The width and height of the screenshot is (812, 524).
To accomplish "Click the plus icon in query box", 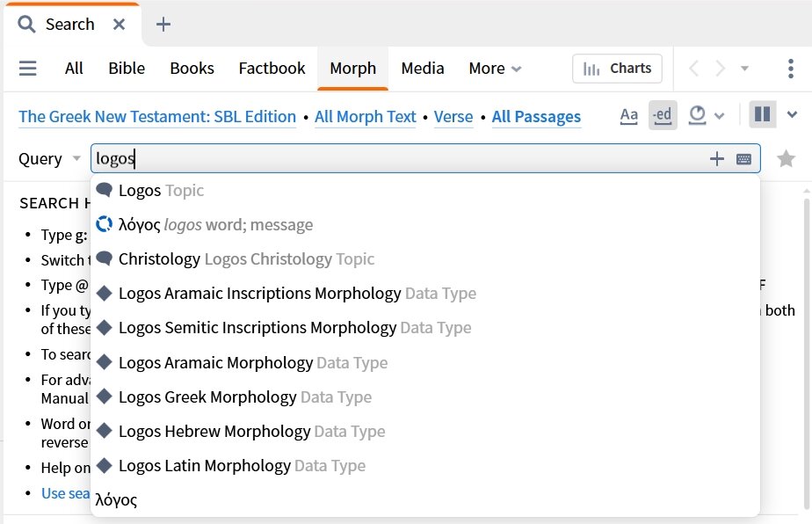I will [x=717, y=158].
